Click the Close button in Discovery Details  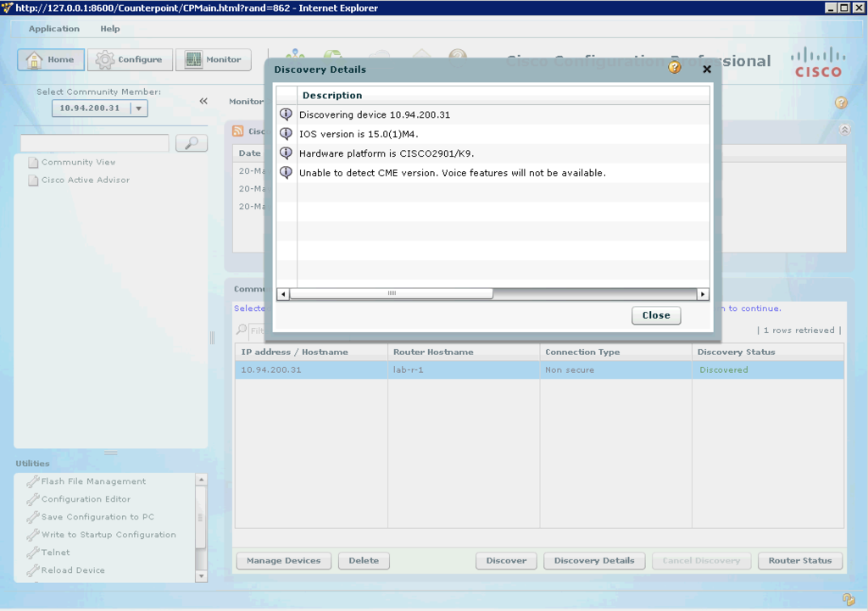656,315
